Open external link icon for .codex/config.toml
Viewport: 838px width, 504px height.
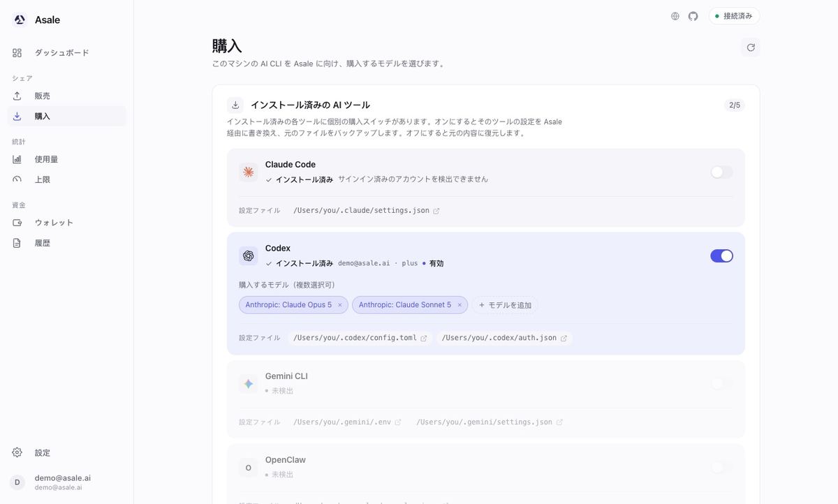[x=424, y=338]
